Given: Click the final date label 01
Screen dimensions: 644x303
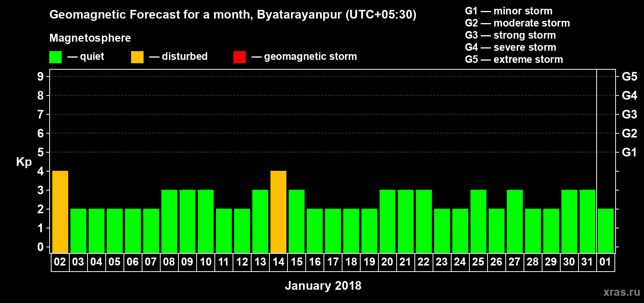Looking at the screenshot, I should click(605, 262).
